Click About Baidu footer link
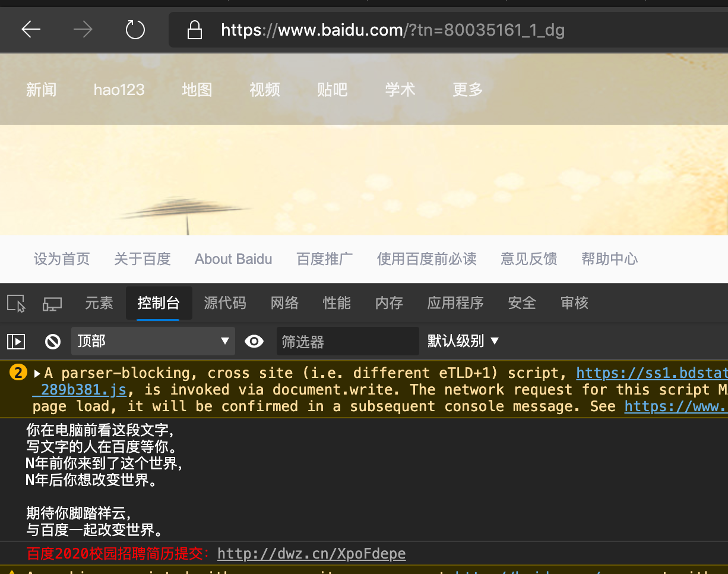The height and width of the screenshot is (574, 728). point(233,259)
